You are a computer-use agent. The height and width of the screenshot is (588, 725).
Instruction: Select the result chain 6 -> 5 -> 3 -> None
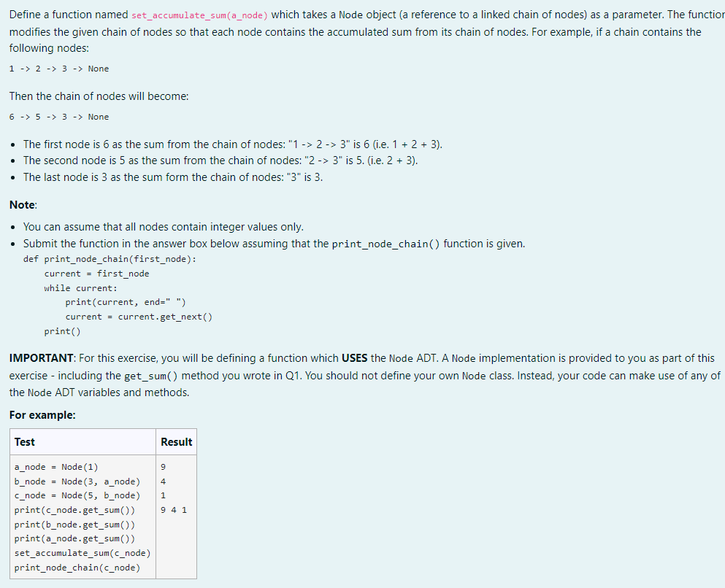(57, 117)
